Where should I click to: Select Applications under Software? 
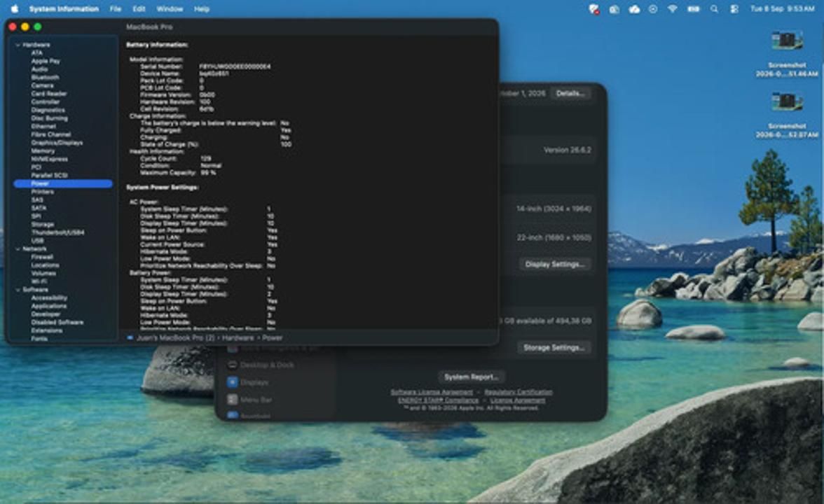pos(49,306)
